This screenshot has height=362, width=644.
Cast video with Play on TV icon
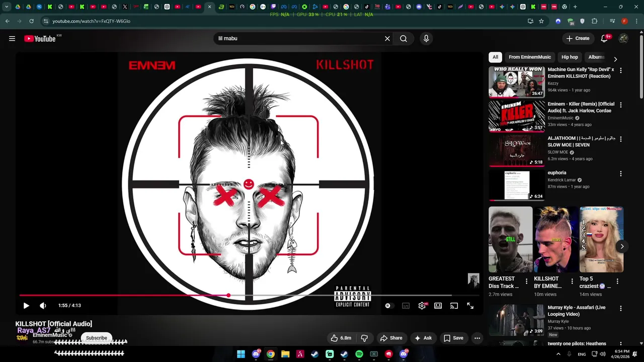454,306
